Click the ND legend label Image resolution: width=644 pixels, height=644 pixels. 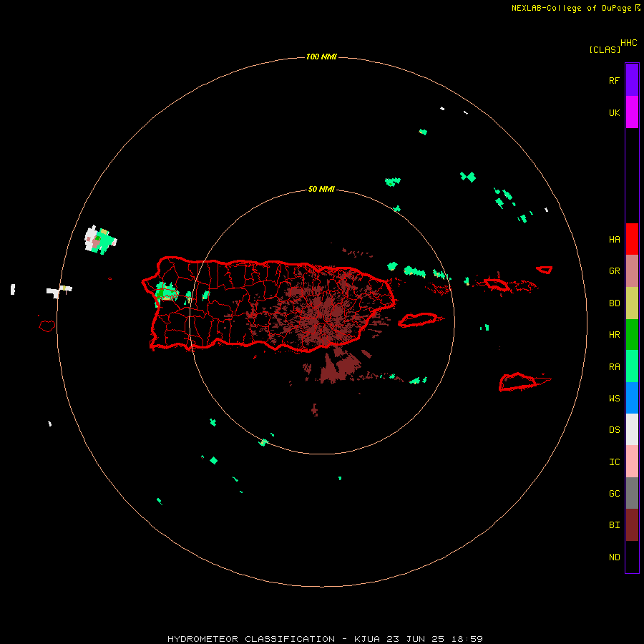(614, 557)
